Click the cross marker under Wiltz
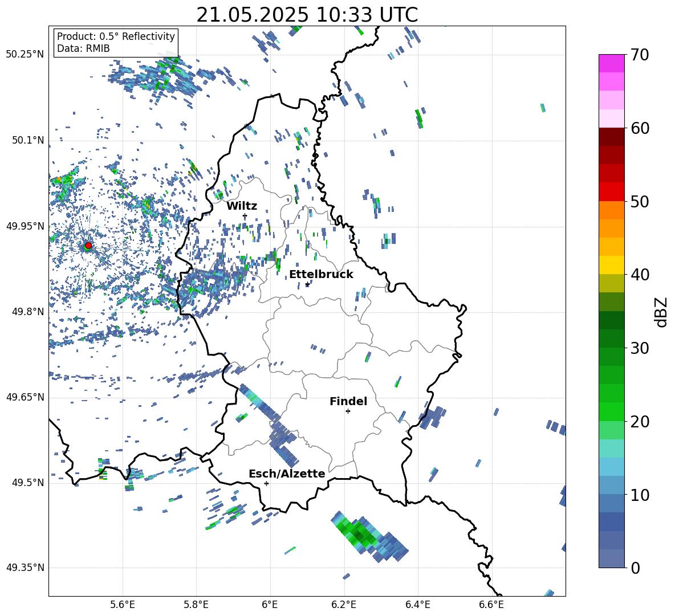The image size is (675, 616). point(245,215)
